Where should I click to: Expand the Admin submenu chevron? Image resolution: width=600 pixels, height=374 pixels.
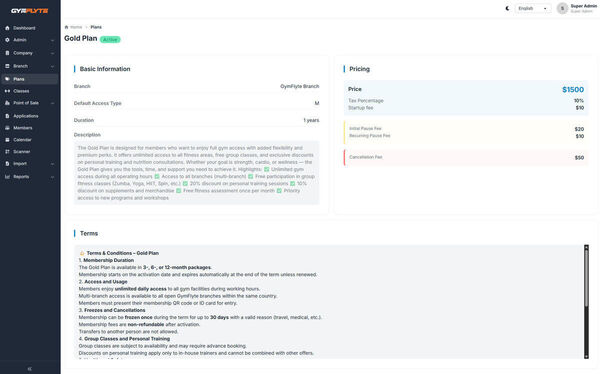(x=52, y=40)
